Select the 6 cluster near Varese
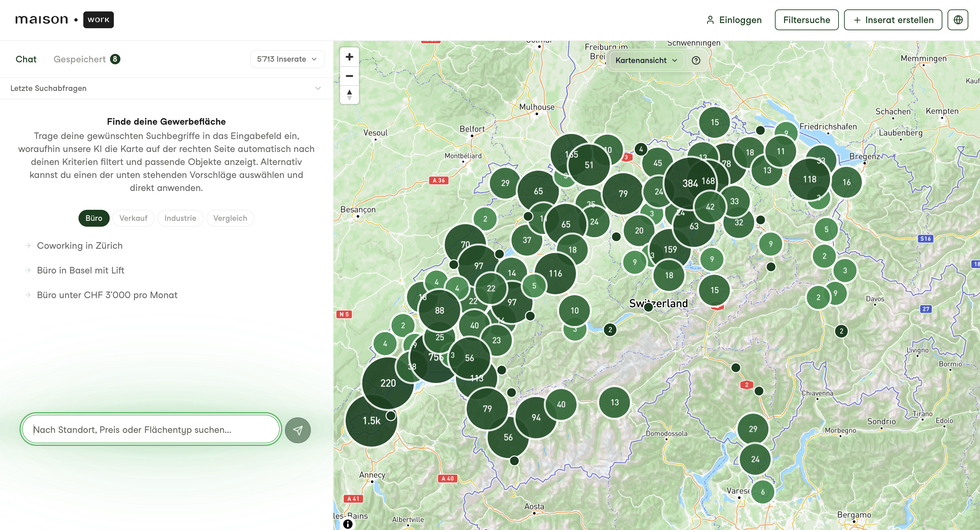The height and width of the screenshot is (530, 980). (x=762, y=492)
